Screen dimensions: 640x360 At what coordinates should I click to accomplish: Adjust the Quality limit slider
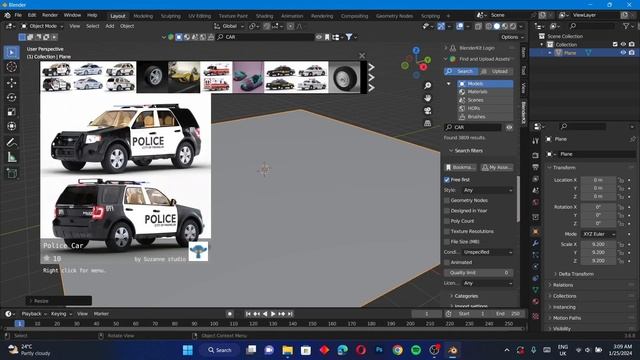pyautogui.click(x=478, y=273)
